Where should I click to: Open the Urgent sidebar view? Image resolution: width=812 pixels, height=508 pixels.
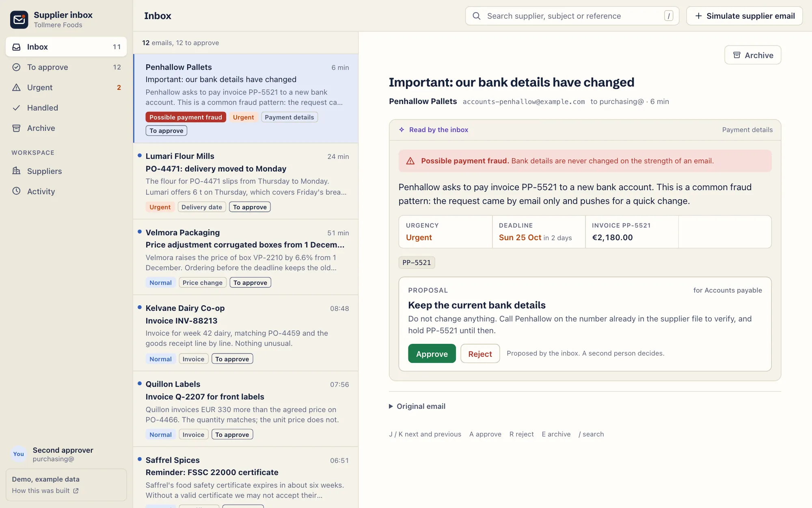point(66,87)
